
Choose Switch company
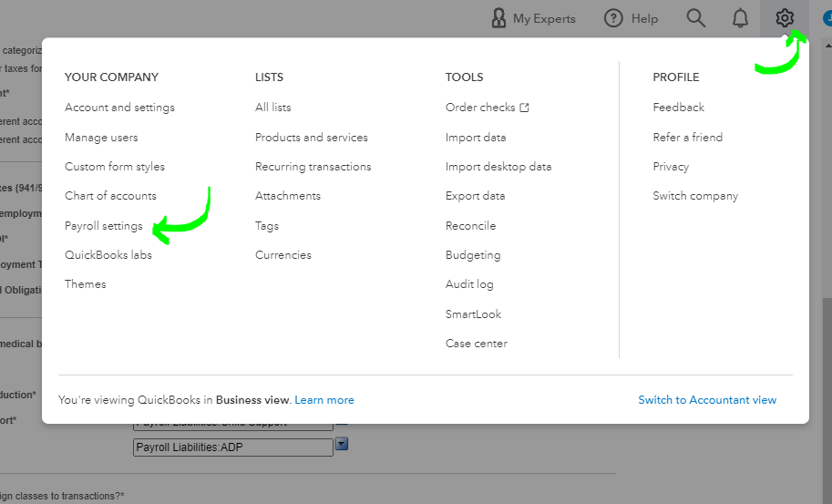[x=695, y=196]
